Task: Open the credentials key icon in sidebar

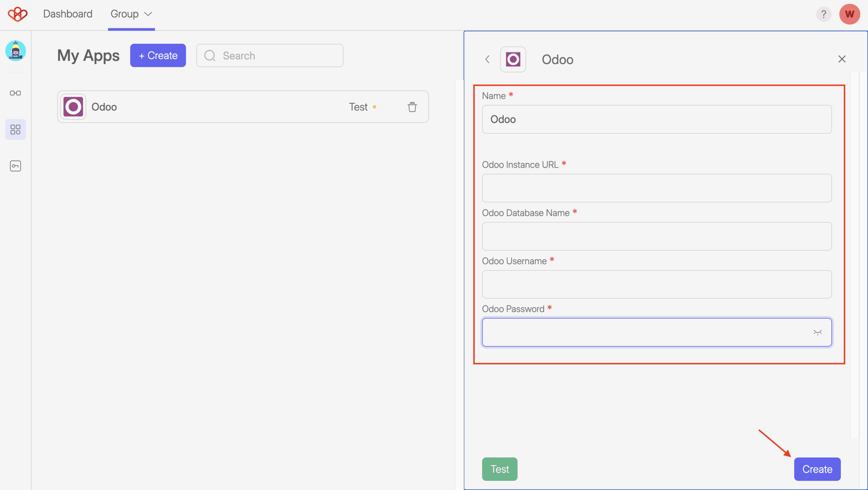Action: pos(16,166)
